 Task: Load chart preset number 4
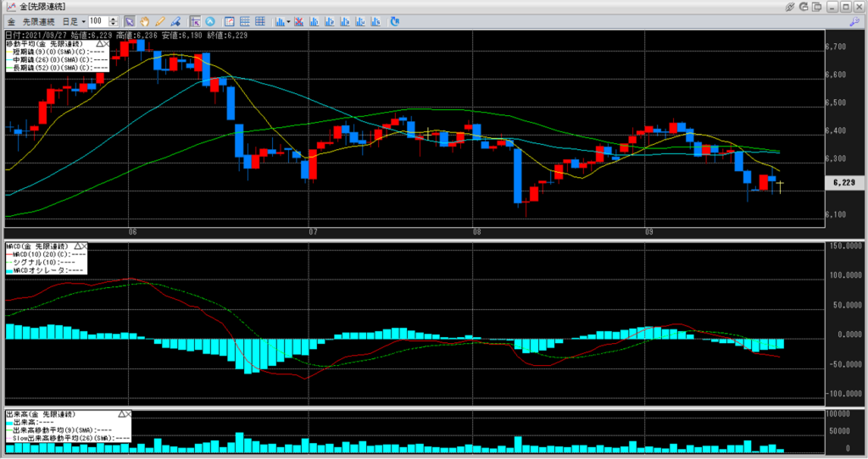(360, 21)
